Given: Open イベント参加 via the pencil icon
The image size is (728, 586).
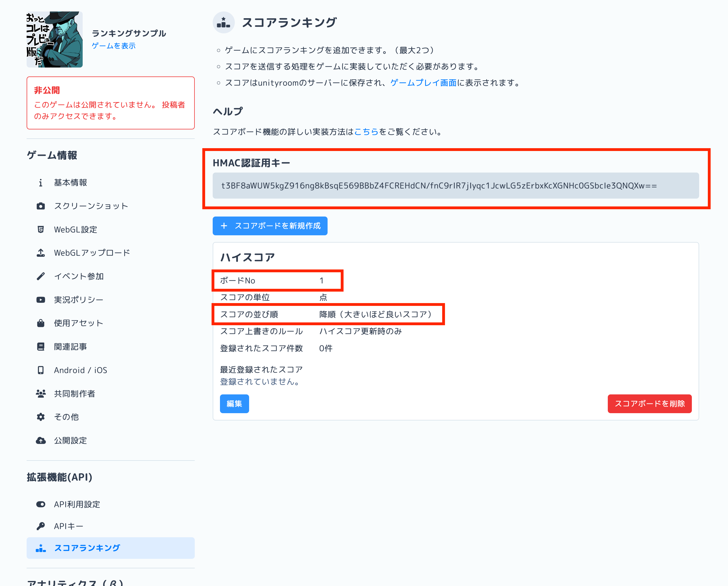Looking at the screenshot, I should [x=41, y=276].
